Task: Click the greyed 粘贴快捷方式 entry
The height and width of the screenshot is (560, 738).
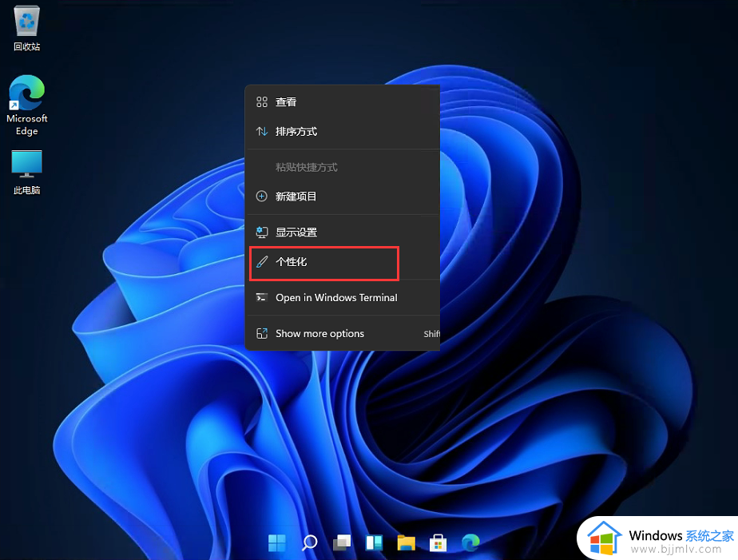Action: click(x=343, y=167)
